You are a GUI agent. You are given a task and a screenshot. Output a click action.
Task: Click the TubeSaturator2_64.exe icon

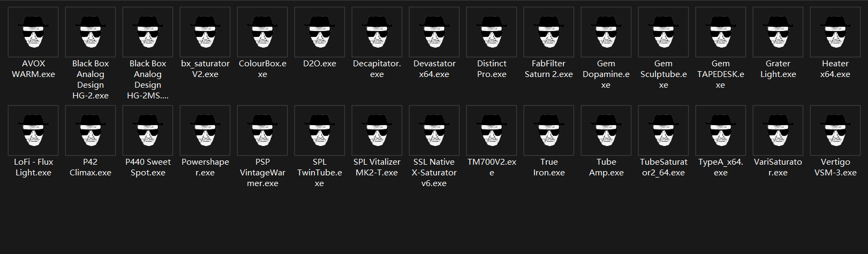click(x=663, y=130)
